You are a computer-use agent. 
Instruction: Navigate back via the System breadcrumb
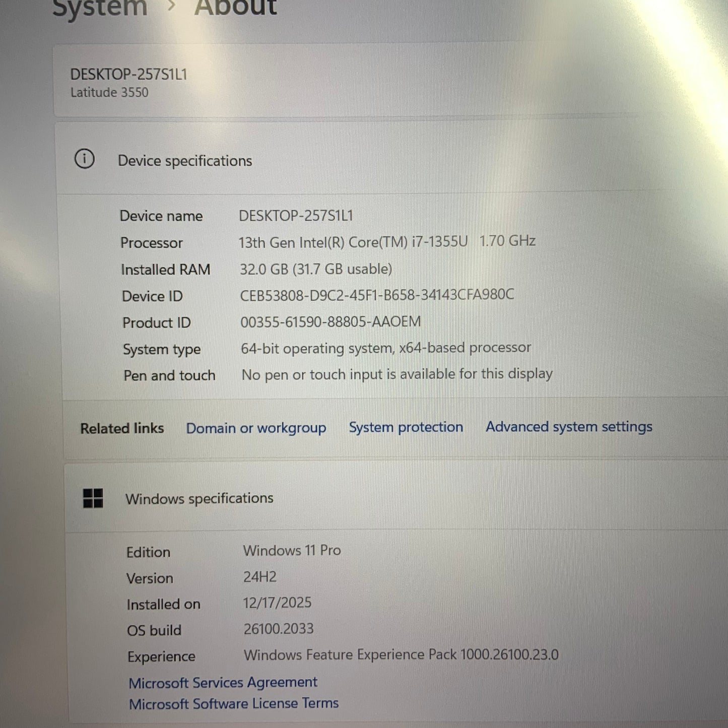99,7
